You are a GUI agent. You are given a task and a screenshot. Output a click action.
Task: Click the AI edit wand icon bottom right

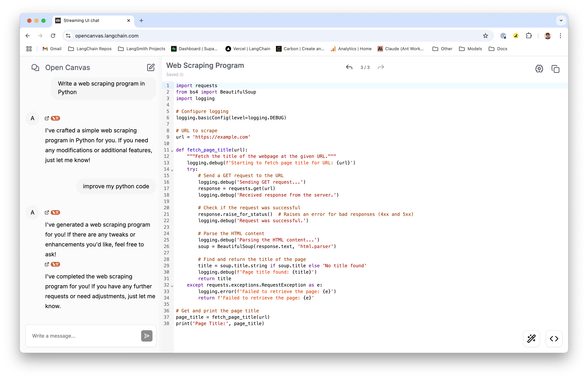click(x=532, y=338)
